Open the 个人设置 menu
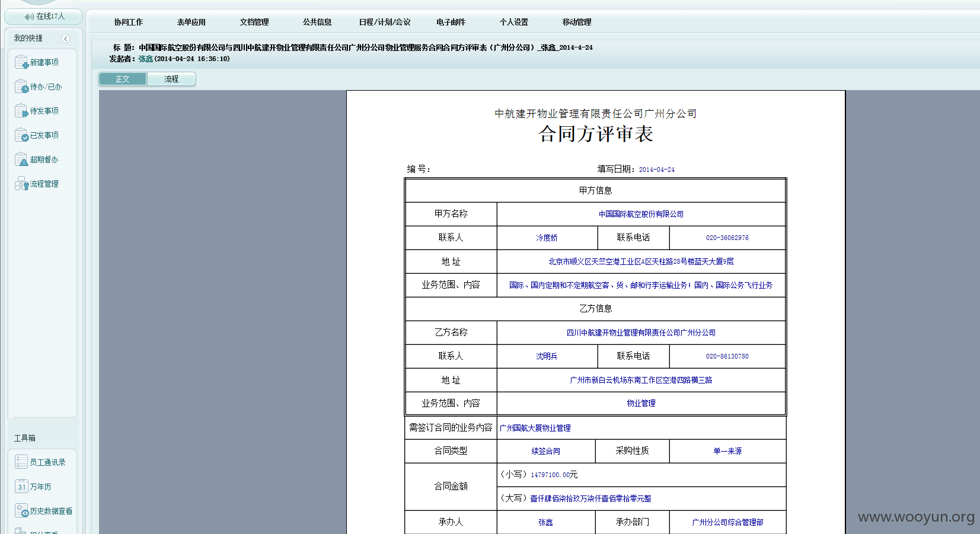Viewport: 980px width, 534px height. pos(514,22)
